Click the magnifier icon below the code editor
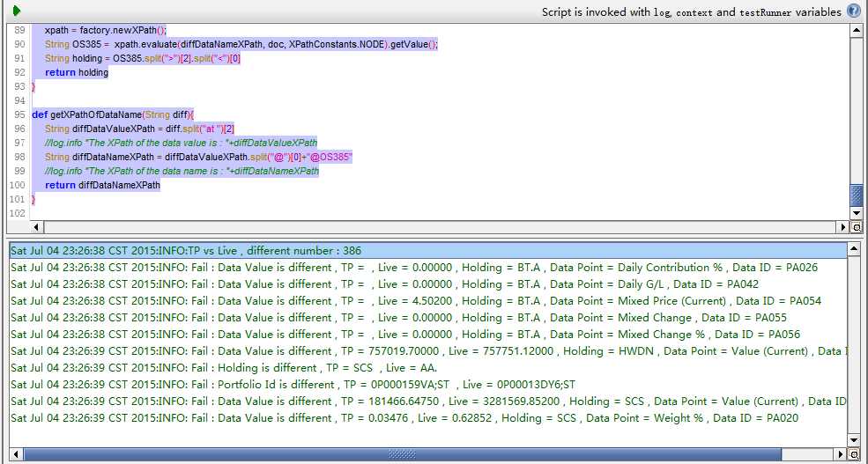This screenshot has height=464, width=868. [x=856, y=227]
